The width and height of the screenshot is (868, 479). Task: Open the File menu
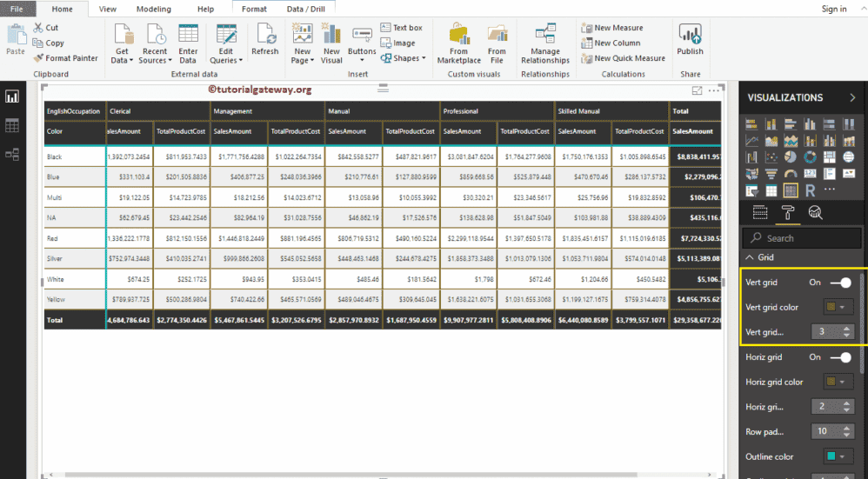[17, 9]
